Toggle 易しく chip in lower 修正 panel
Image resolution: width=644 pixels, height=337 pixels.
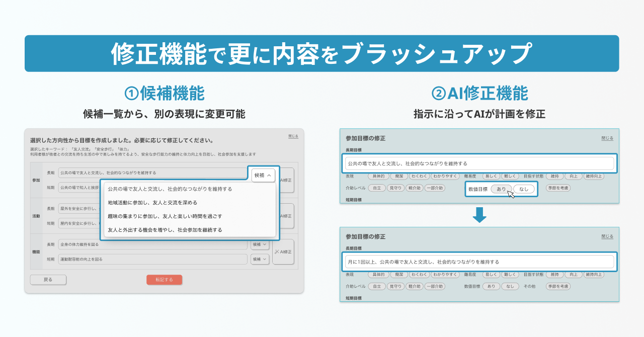click(x=491, y=275)
